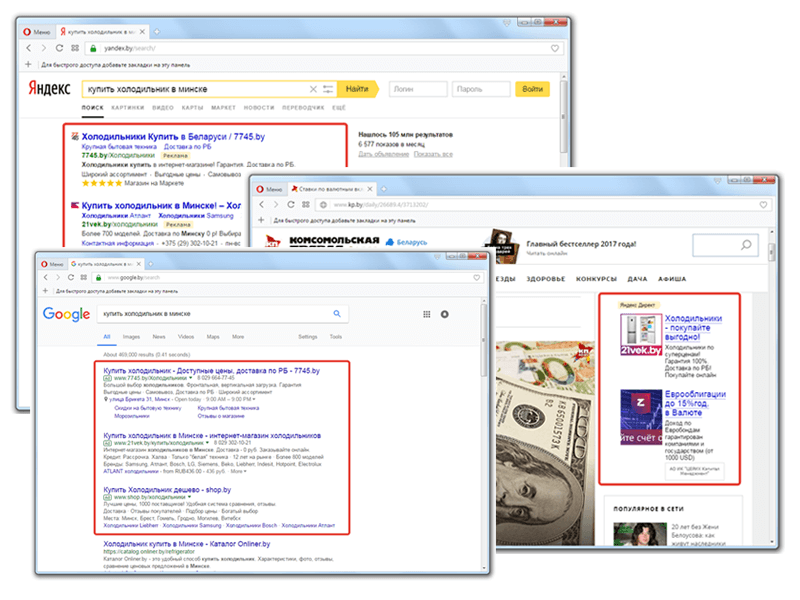Switch to the Videos tab on Google

click(x=186, y=337)
